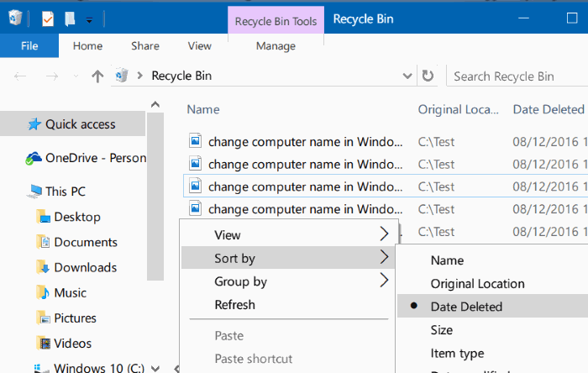The width and height of the screenshot is (588, 373).
Task: Switch to the View ribbon tab
Action: click(200, 45)
